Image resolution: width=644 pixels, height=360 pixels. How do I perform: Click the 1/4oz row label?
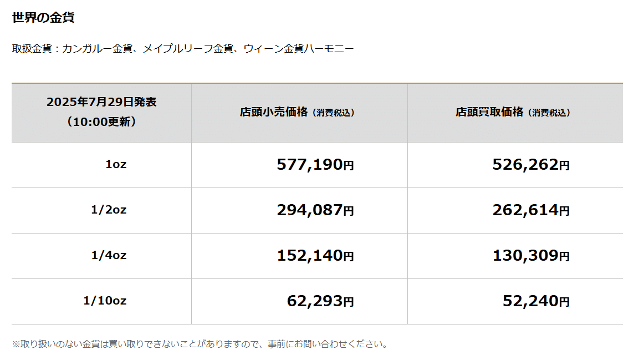pyautogui.click(x=109, y=255)
